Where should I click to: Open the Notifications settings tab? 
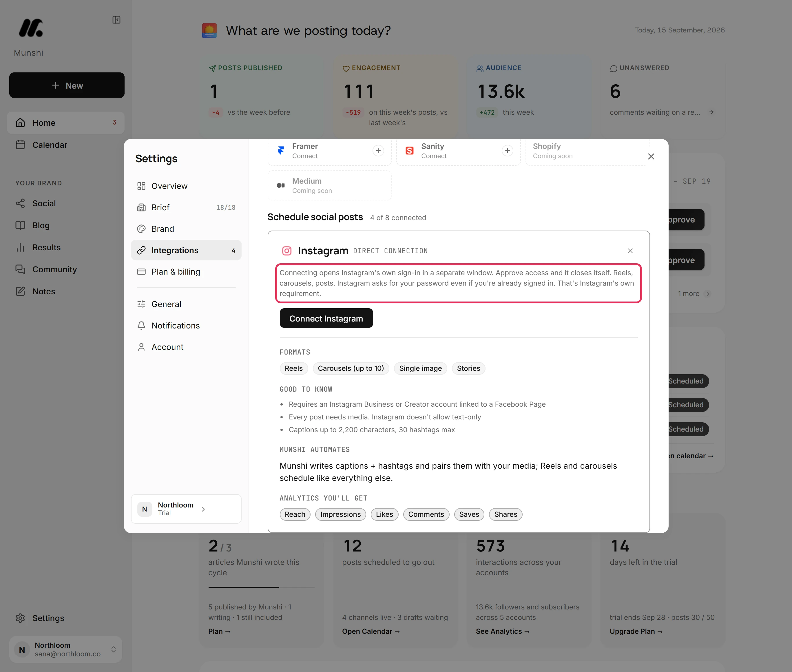(x=186, y=326)
